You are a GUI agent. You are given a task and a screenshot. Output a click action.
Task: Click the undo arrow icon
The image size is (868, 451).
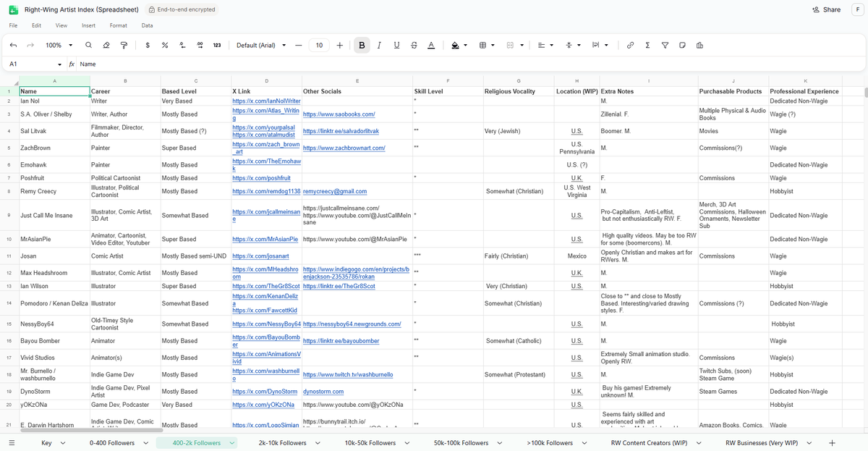[x=13, y=45]
